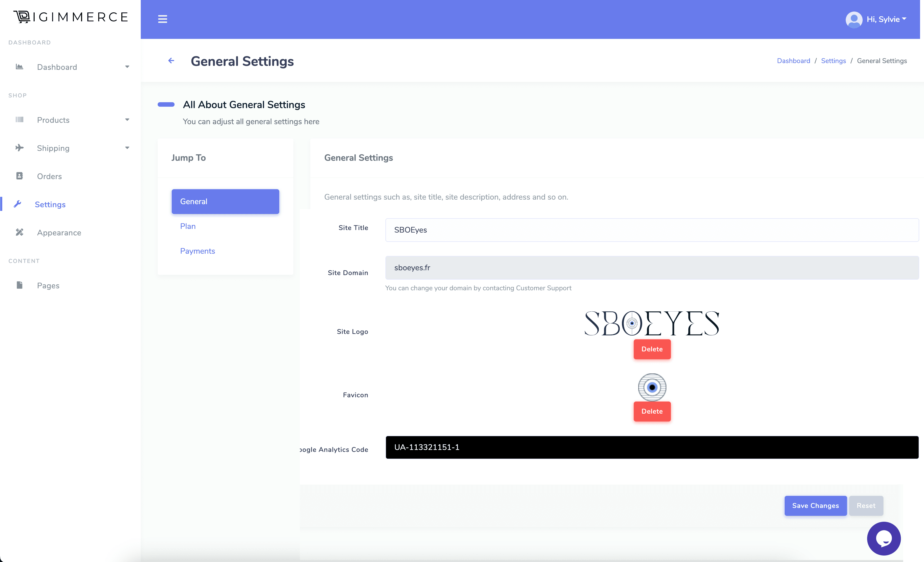Click the Appearance brush icon
The image size is (924, 562).
(x=19, y=233)
